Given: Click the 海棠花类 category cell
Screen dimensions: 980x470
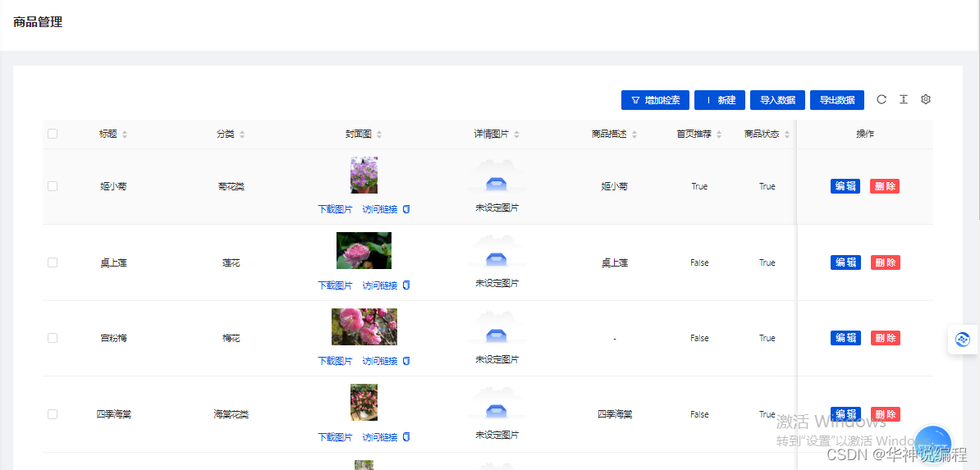Looking at the screenshot, I should coord(231,414).
